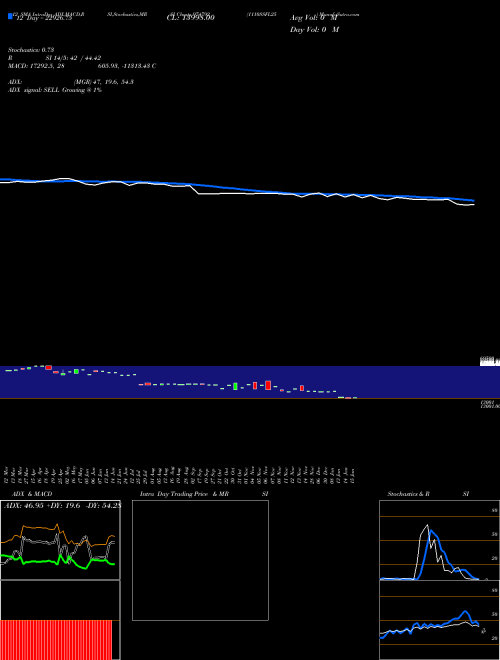500x660 pixels.
Task: Click the red MACD histogram bars
Action: point(56,640)
